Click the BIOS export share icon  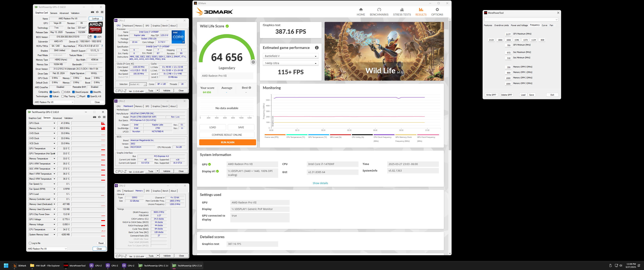(90, 37)
